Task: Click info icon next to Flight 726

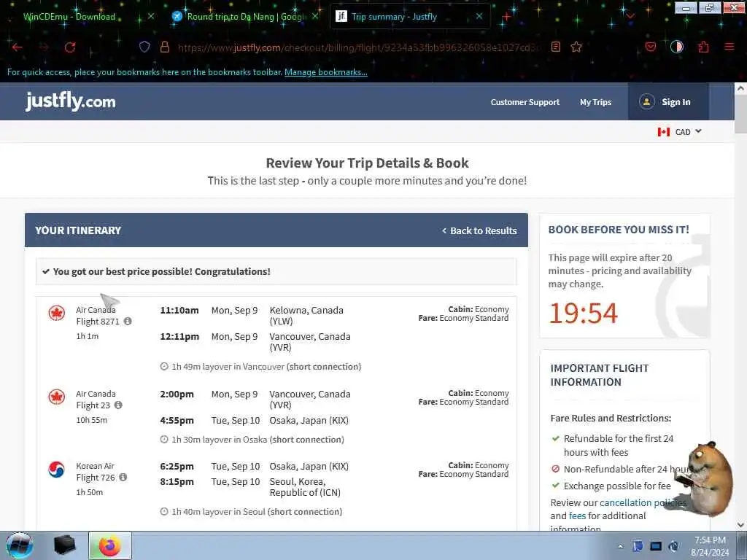Action: tap(123, 477)
